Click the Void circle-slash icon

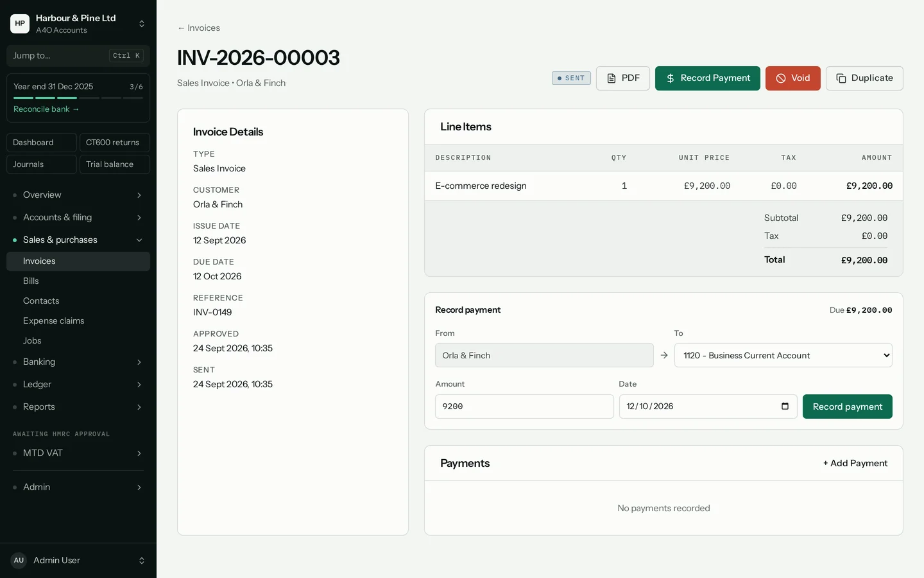tap(781, 78)
